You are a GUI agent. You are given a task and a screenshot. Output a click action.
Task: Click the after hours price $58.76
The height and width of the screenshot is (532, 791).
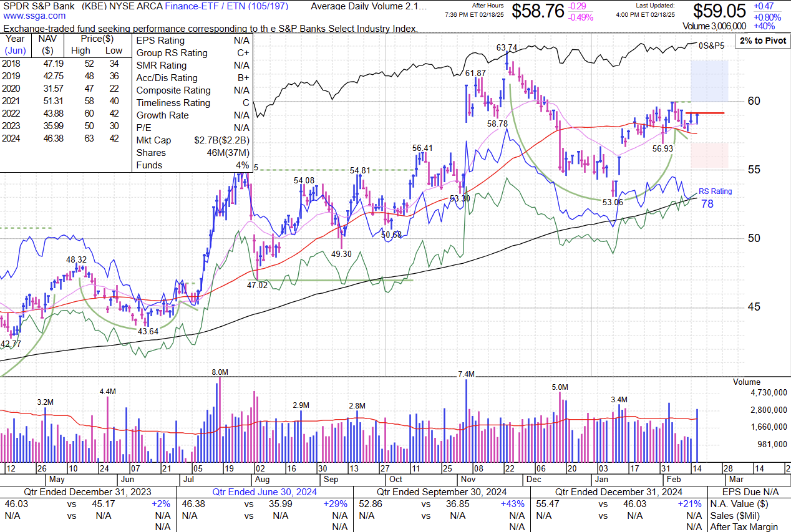pos(538,11)
